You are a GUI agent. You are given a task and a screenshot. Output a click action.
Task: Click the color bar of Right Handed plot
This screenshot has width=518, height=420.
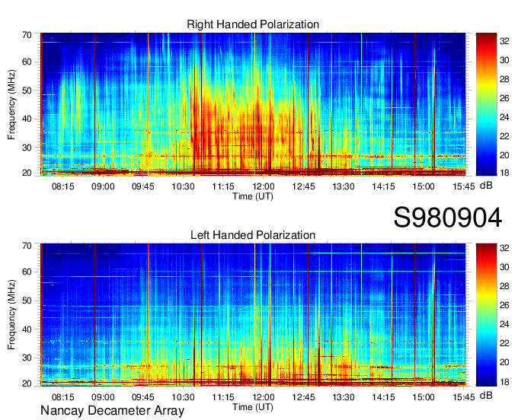coord(486,104)
